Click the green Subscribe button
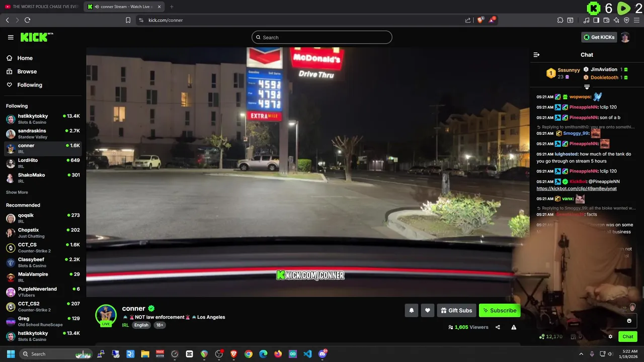 point(500,311)
